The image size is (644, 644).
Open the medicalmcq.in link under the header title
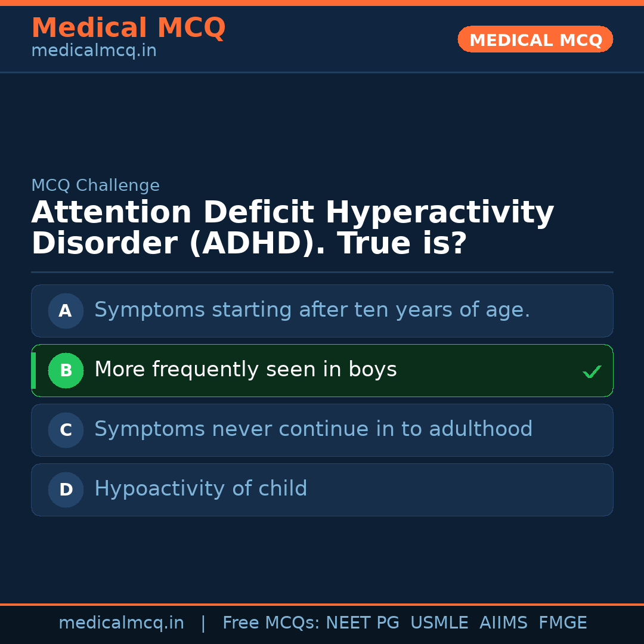tap(94, 51)
